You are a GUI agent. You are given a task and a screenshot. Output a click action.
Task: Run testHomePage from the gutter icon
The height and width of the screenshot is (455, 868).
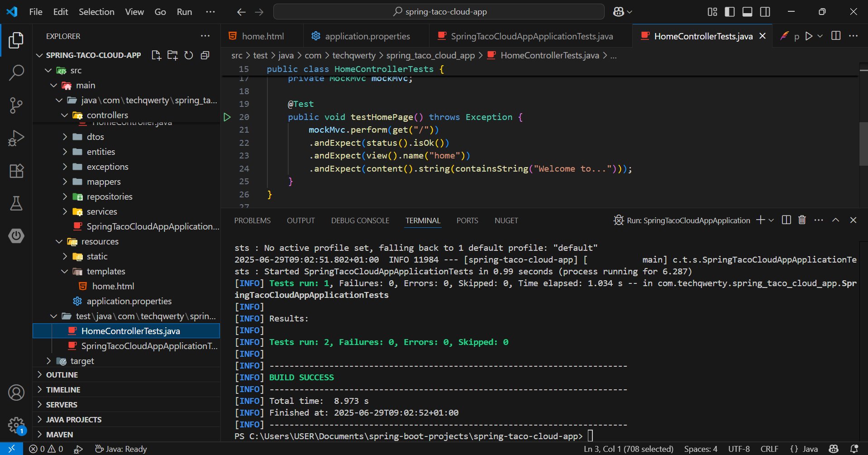(x=227, y=117)
